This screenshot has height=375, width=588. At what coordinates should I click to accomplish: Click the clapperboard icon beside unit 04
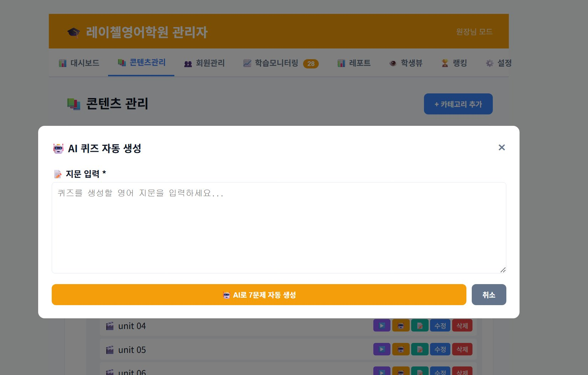click(110, 326)
